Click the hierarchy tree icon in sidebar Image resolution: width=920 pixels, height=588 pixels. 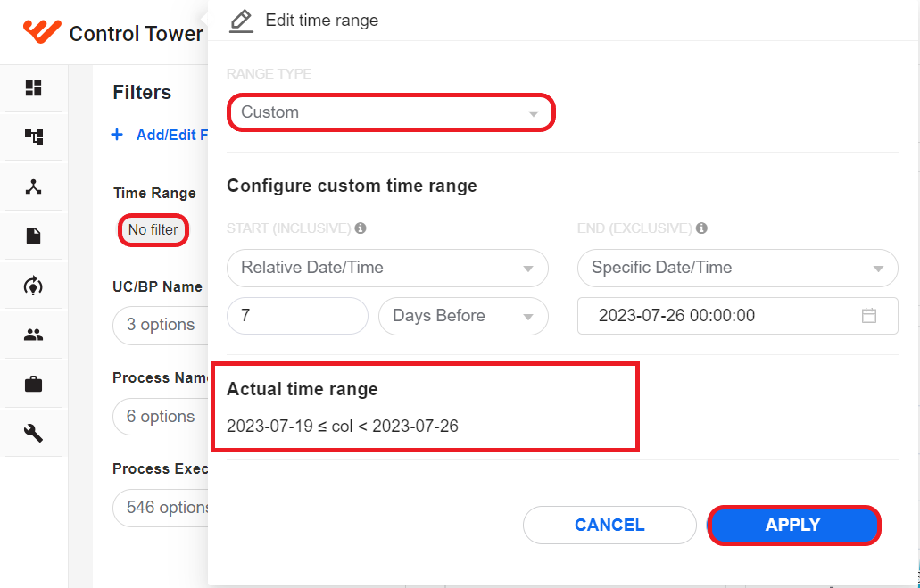tap(33, 137)
